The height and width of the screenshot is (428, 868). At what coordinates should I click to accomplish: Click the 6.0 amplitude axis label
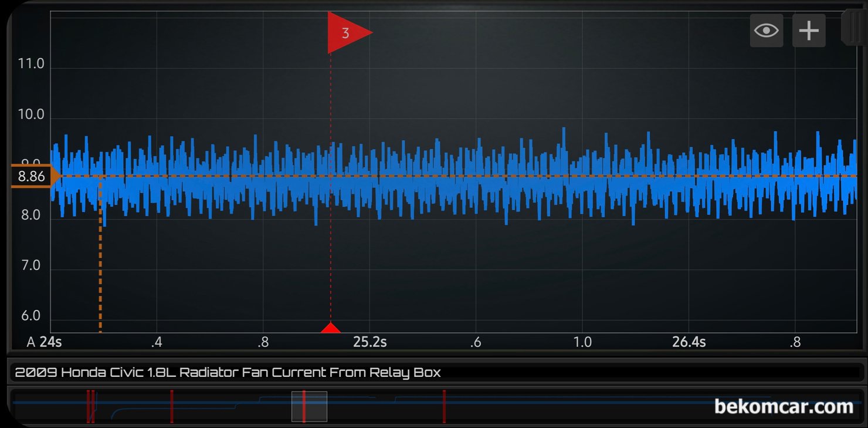pos(31,316)
